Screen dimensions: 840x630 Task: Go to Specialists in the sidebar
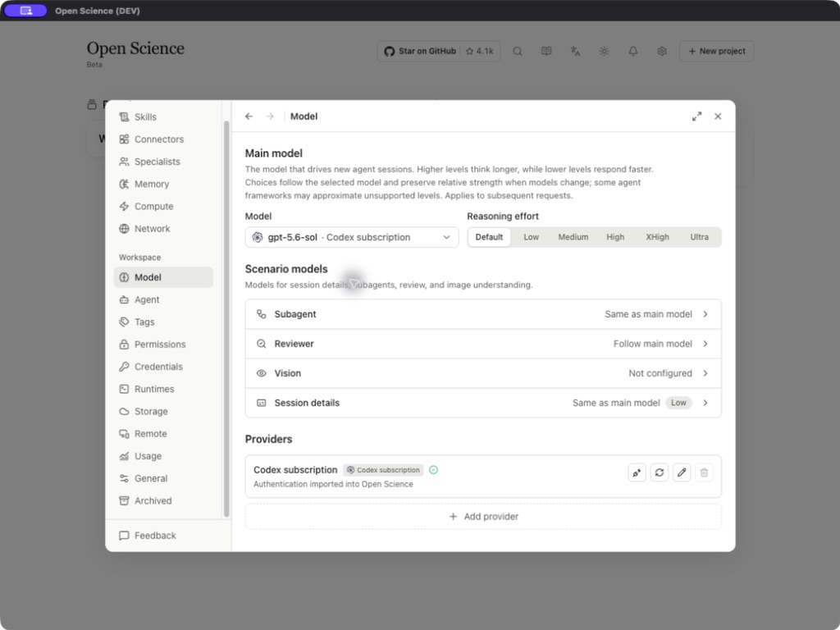tap(163, 162)
